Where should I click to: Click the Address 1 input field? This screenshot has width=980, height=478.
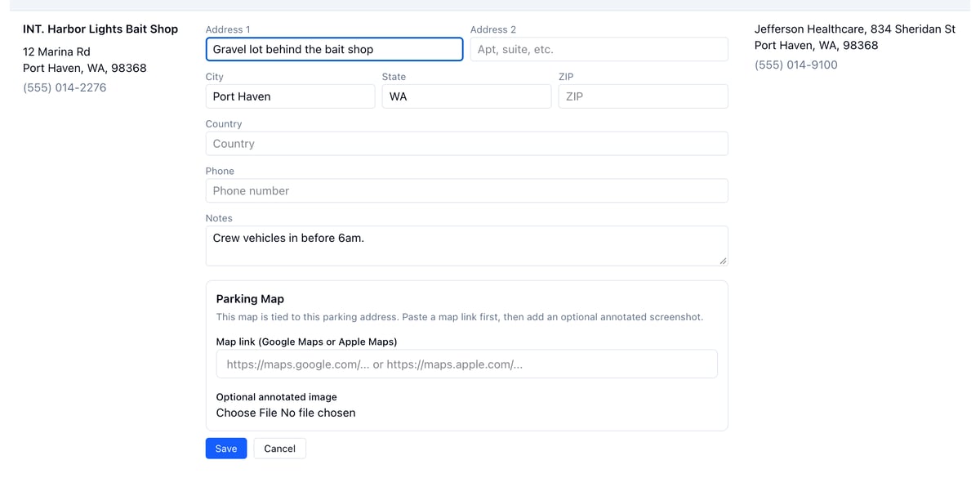tap(334, 49)
